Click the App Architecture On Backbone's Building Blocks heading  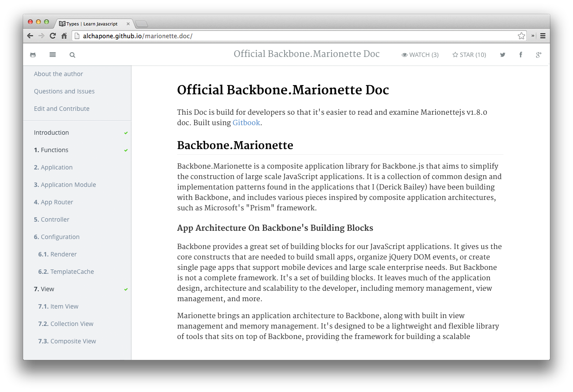[x=275, y=228]
